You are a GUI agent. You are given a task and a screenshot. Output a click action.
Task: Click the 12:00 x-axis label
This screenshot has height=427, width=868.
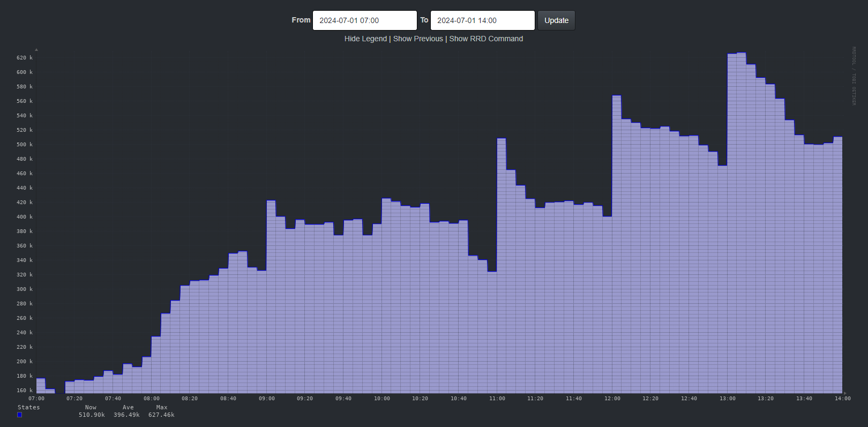[612, 399]
